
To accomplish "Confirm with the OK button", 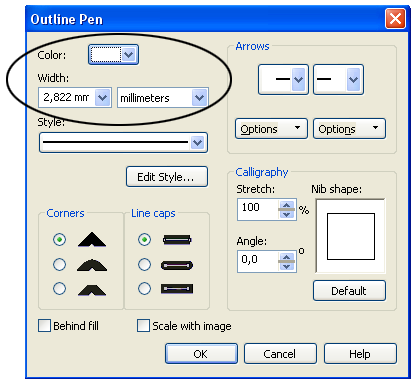I will pyautogui.click(x=201, y=354).
